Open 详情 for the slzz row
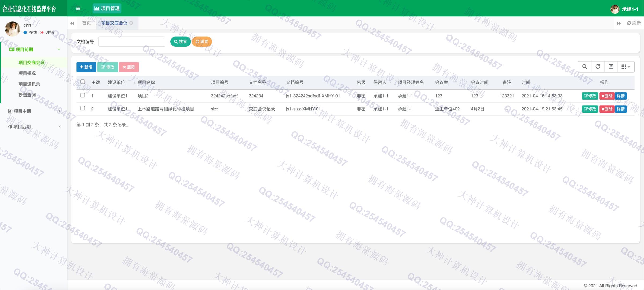 pos(621,109)
